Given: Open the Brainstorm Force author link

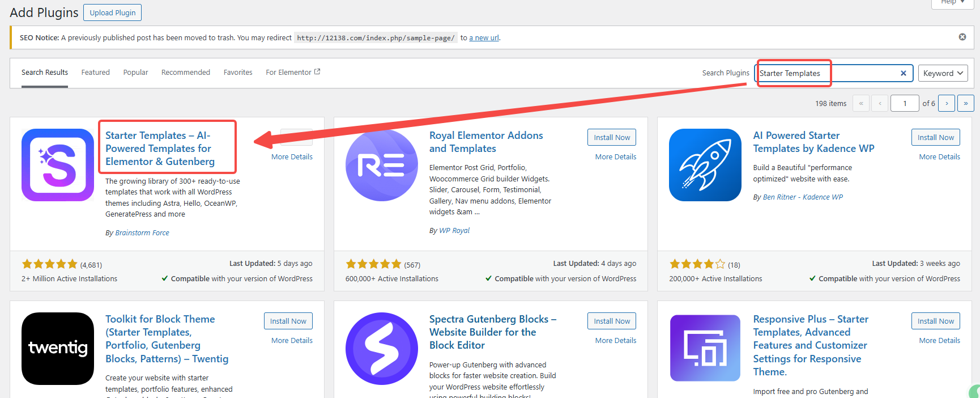Looking at the screenshot, I should 142,233.
